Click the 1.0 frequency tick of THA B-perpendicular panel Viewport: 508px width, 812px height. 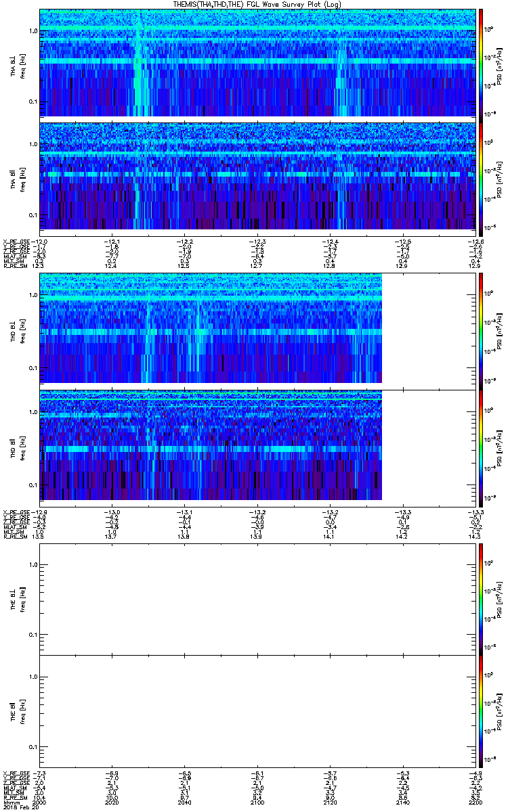tap(33, 32)
